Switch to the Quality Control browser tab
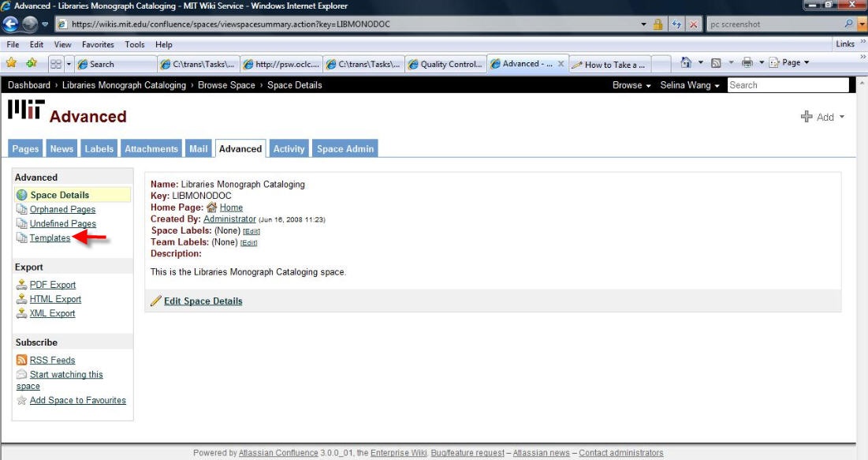The height and width of the screenshot is (460, 868). click(x=445, y=64)
